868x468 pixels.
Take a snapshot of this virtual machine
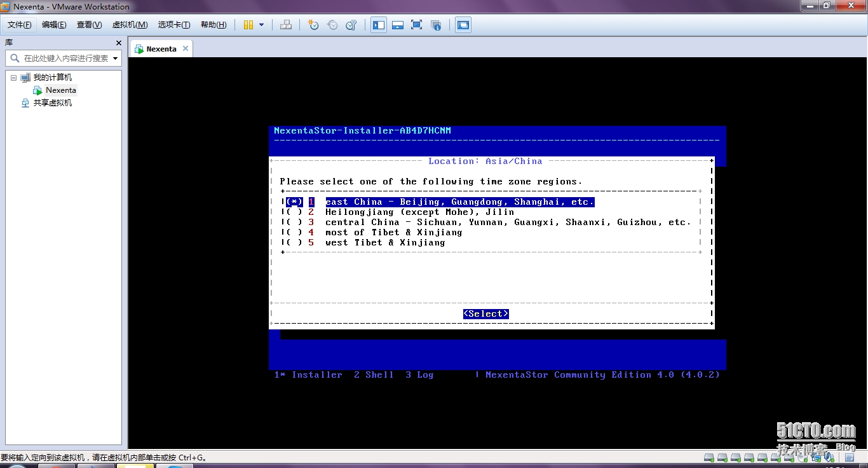pyautogui.click(x=313, y=25)
